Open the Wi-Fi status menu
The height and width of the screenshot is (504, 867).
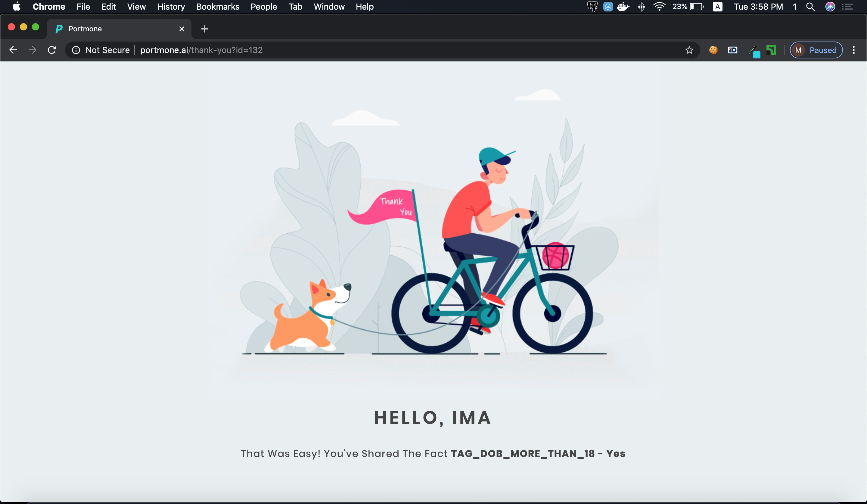(x=659, y=7)
